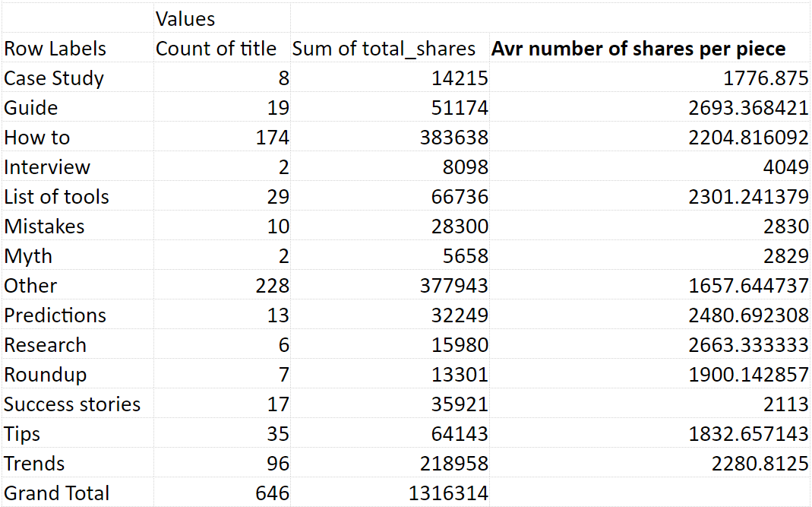Image resolution: width=812 pixels, height=507 pixels.
Task: Click Avr number of shares per piece header
Action: [649, 49]
